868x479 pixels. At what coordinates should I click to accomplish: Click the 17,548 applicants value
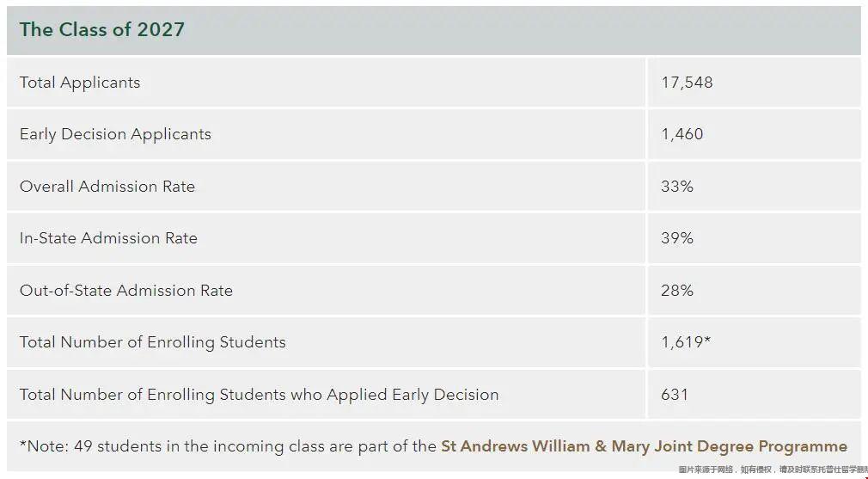pos(687,83)
